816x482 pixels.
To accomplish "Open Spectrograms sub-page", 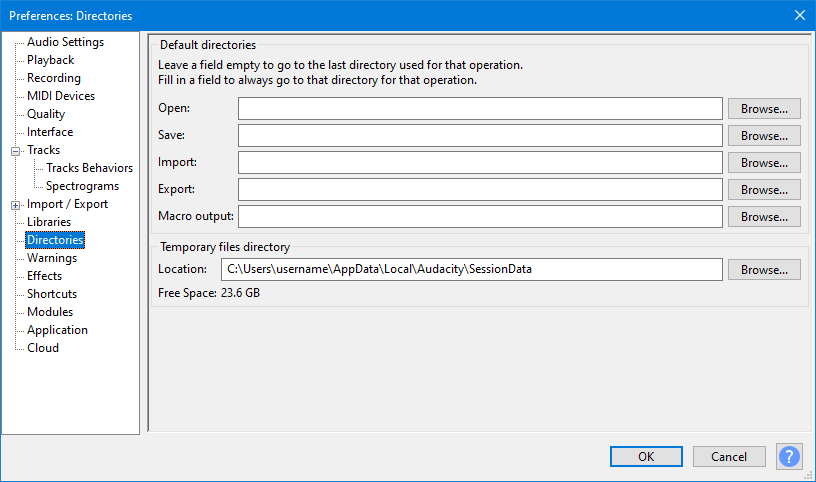I will (82, 186).
